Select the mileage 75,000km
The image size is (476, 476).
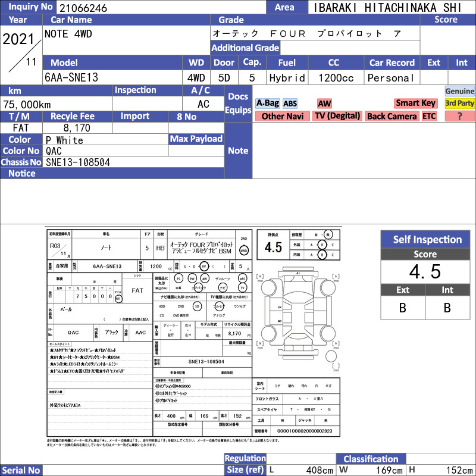click(27, 105)
